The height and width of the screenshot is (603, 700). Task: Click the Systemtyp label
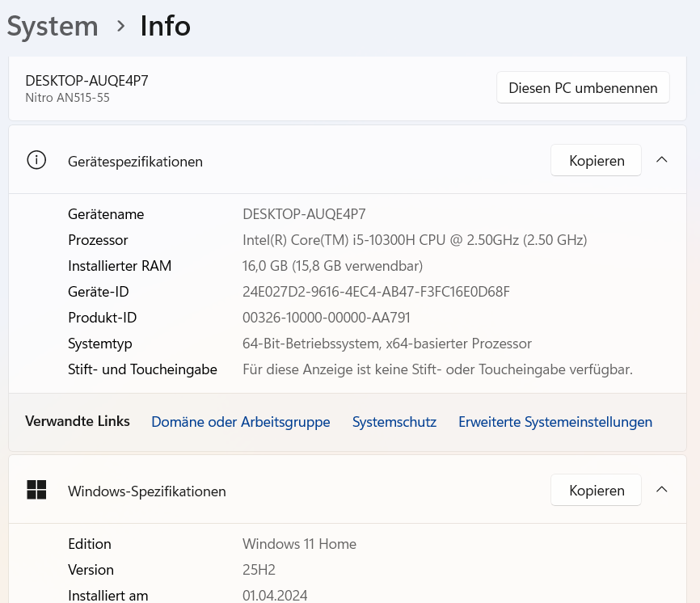[x=100, y=344]
